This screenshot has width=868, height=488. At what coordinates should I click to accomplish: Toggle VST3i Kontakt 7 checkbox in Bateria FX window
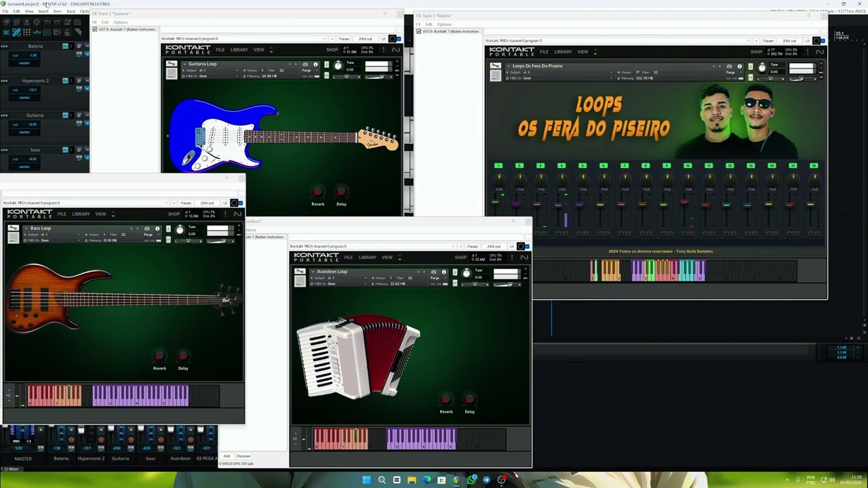(418, 31)
